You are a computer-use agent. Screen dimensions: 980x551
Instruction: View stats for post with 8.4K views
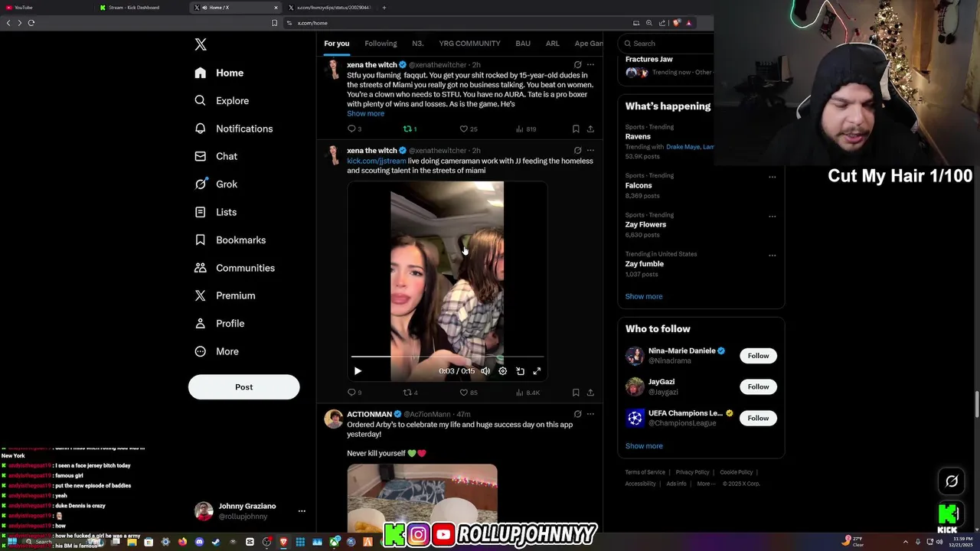tap(528, 393)
